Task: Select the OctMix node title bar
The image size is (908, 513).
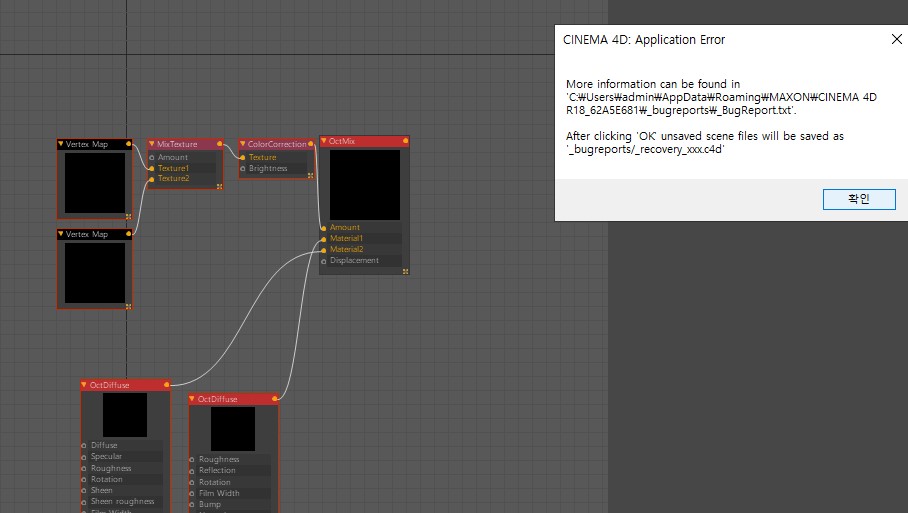Action: (365, 141)
